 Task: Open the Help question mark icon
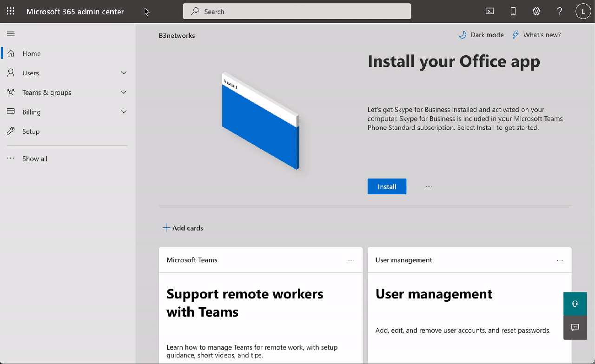pyautogui.click(x=560, y=11)
